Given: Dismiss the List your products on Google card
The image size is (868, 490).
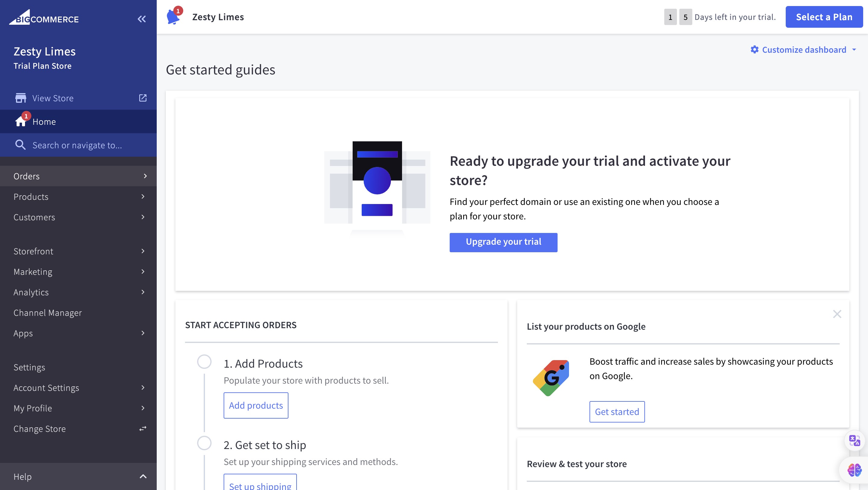Looking at the screenshot, I should [x=837, y=314].
